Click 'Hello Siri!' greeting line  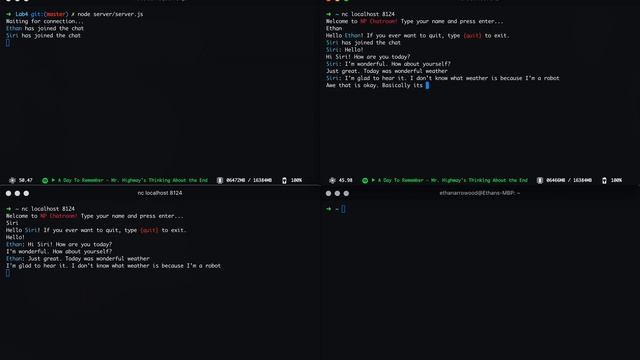coord(96,230)
